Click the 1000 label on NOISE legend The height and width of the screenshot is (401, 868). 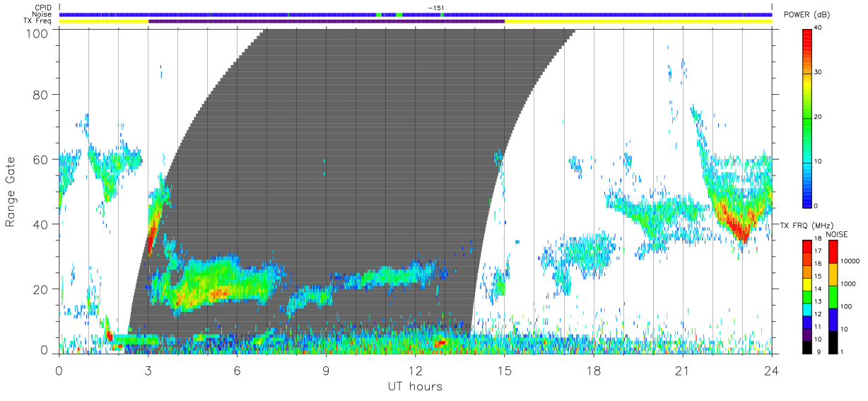(x=848, y=284)
